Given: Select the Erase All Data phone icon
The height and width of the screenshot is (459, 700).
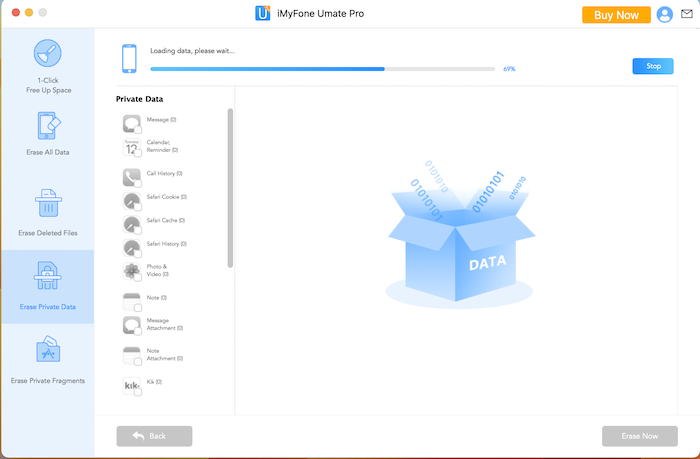Looking at the screenshot, I should [48, 126].
